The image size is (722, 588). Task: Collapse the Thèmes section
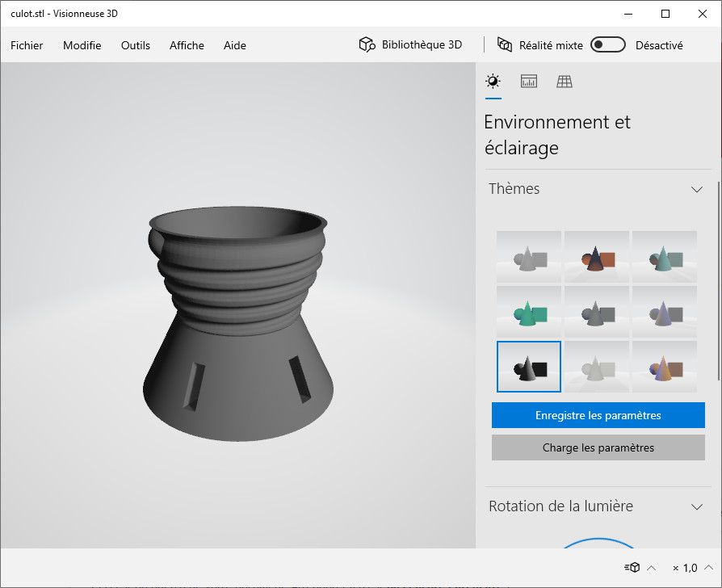click(697, 189)
